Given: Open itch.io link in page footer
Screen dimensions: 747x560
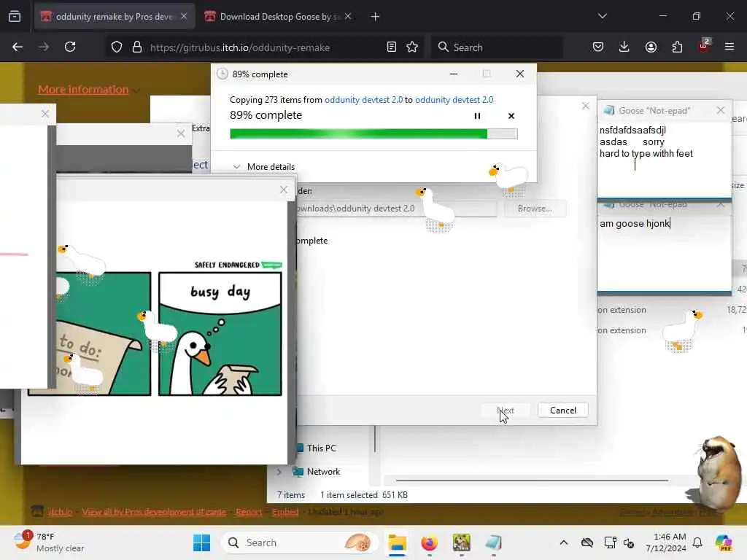Looking at the screenshot, I should pyautogui.click(x=61, y=512).
